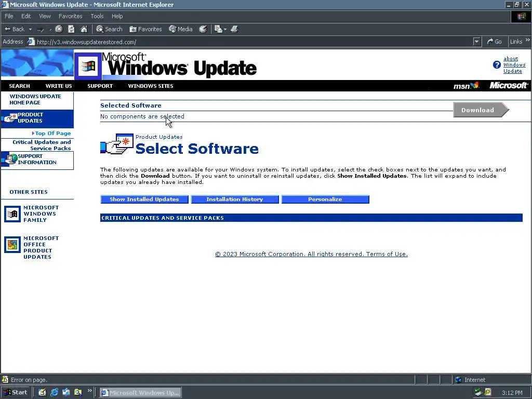Click the gray Download button

[481, 110]
